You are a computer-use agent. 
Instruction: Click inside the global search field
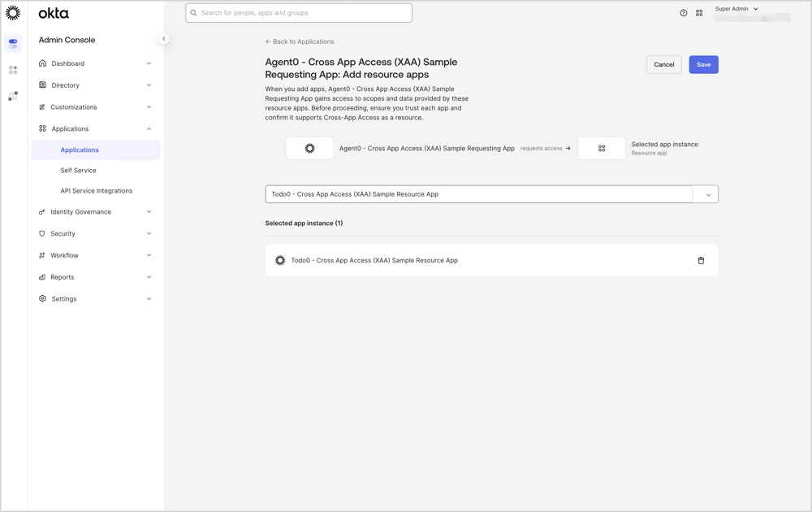(x=298, y=13)
